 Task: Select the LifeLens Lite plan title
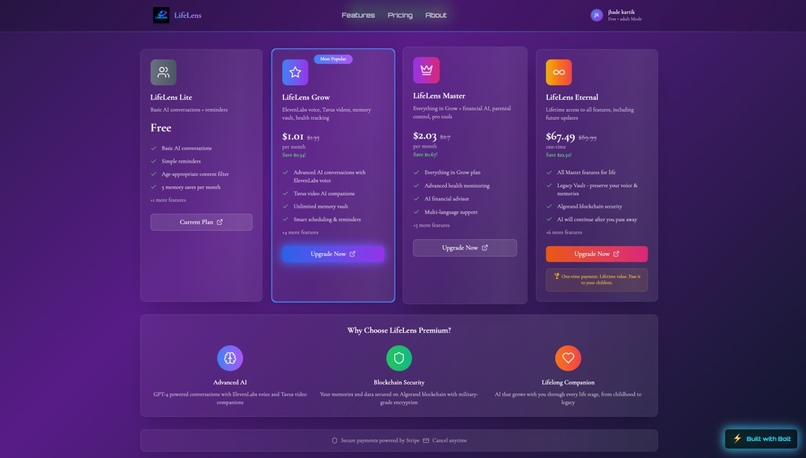click(x=171, y=97)
